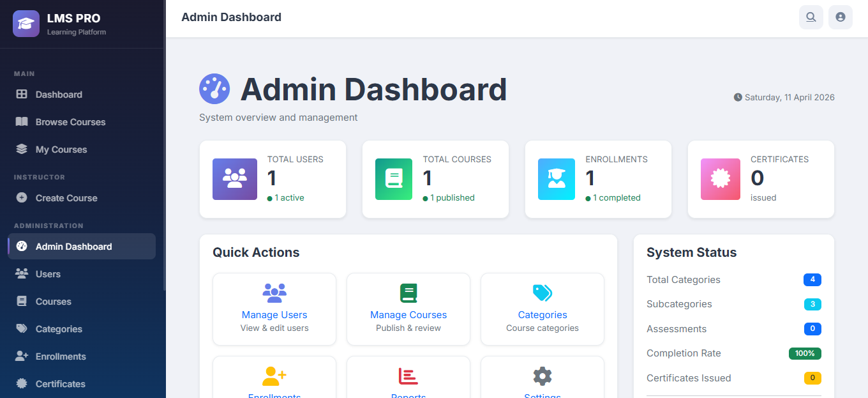868x398 pixels.
Task: Click the Manage Users people icon
Action: point(274,293)
